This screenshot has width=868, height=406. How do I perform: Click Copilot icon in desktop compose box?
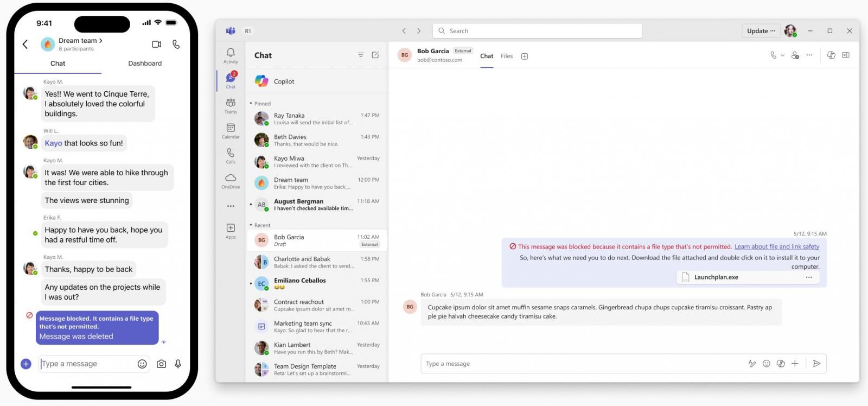[x=781, y=364]
